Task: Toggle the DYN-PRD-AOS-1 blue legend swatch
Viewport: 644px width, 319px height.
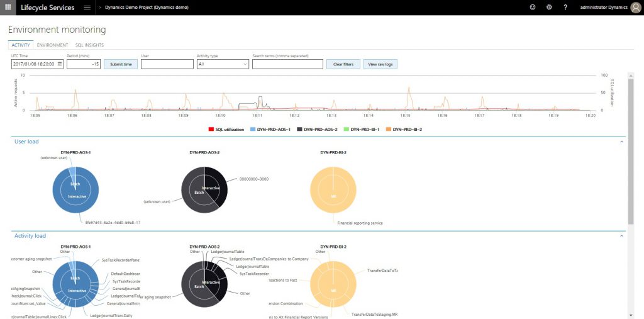Action: [253, 129]
